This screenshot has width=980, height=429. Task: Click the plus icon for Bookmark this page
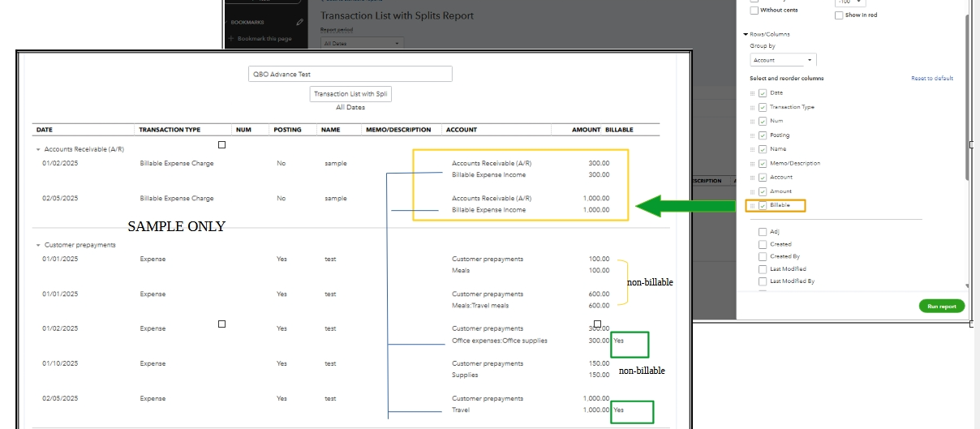click(231, 38)
